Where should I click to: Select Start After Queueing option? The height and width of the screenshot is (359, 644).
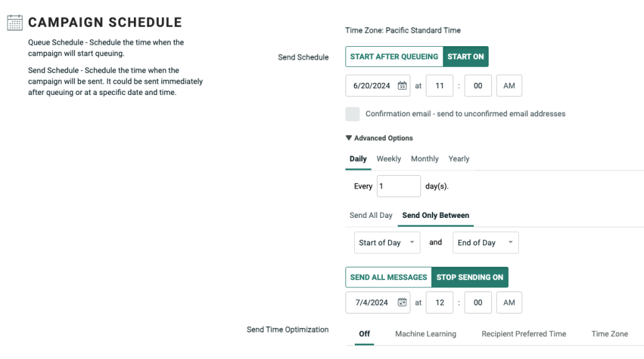[x=394, y=57]
